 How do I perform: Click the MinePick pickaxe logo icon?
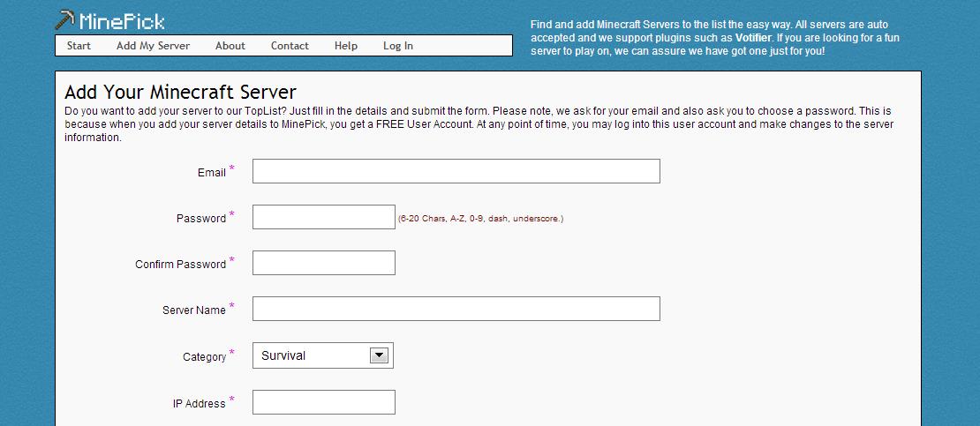tap(65, 20)
